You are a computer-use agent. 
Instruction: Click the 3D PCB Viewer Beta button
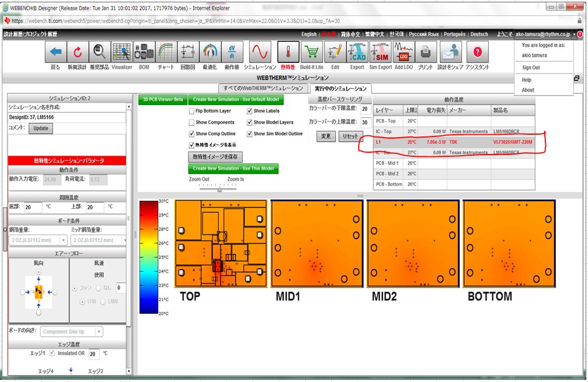(163, 100)
